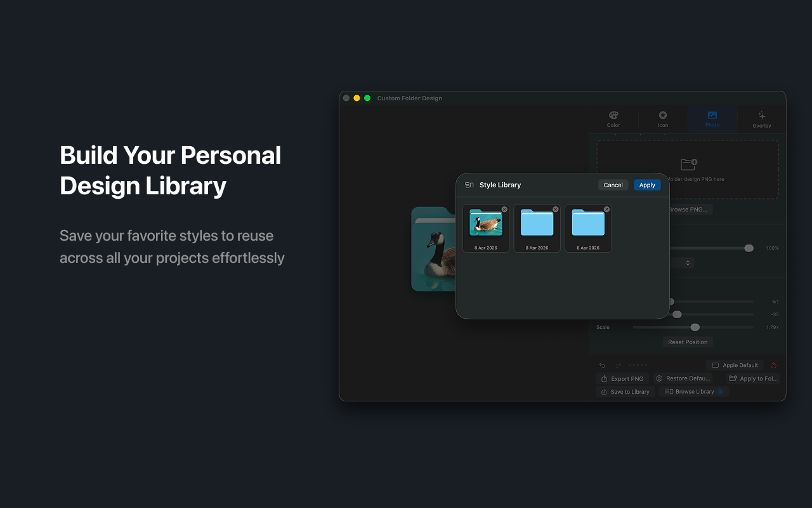Click the Reset Position button
The width and height of the screenshot is (812, 508).
click(x=687, y=342)
